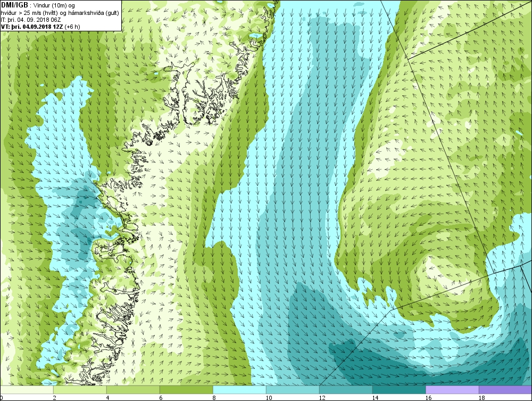Click the 10–12 m/s aqua legend swatch

click(293, 389)
